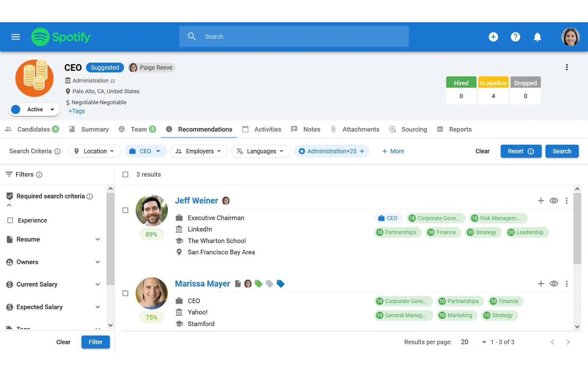Click Marissa Mayer's blue tag icon

(280, 284)
